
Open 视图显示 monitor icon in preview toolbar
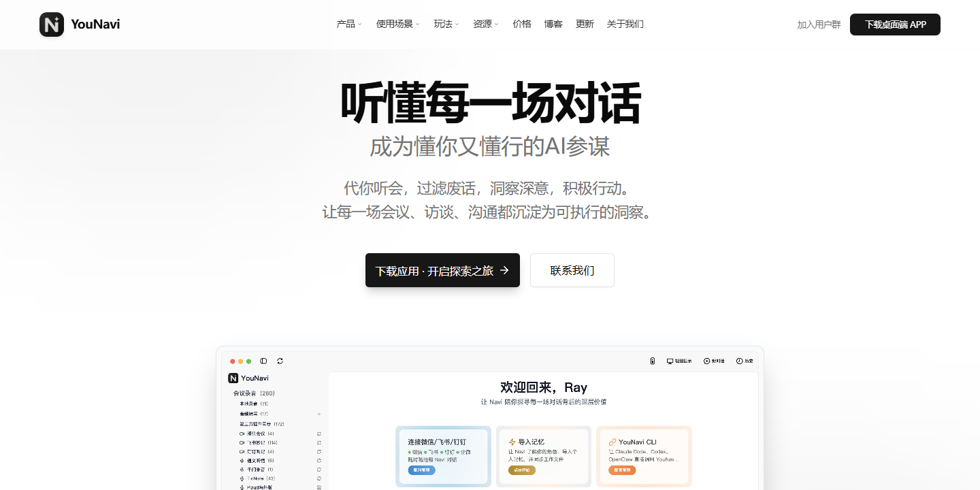click(670, 361)
